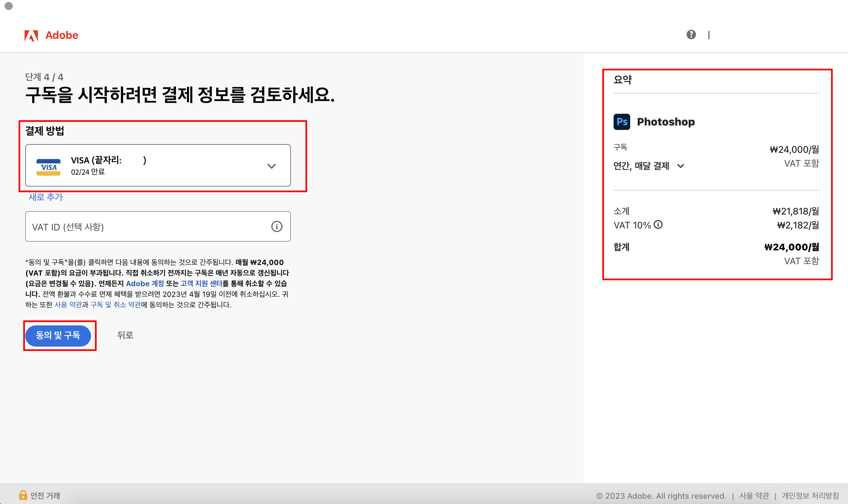The image size is (848, 504).
Task: Click the gray window control dot
Action: [x=9, y=6]
